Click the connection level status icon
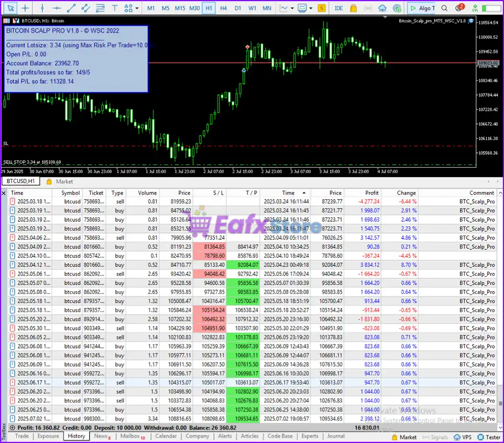Screen dimensions: 504x443 point(475,8)
